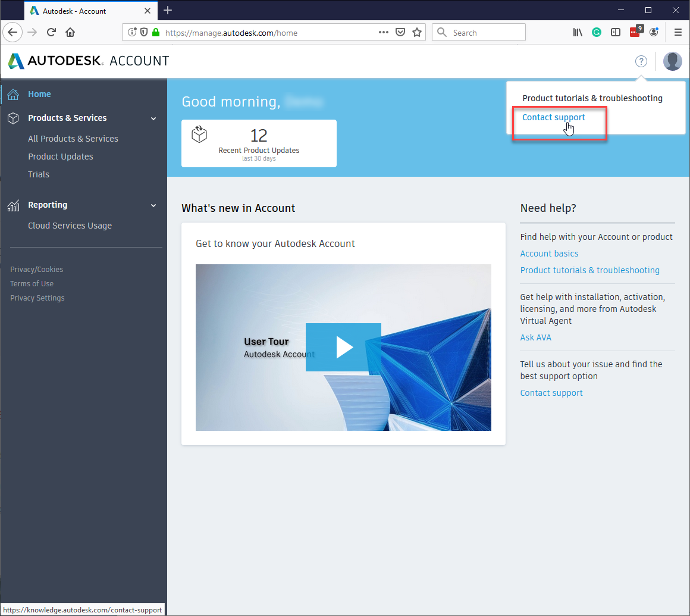This screenshot has height=616, width=690.
Task: Click the Reporting chart icon
Action: (x=13, y=205)
